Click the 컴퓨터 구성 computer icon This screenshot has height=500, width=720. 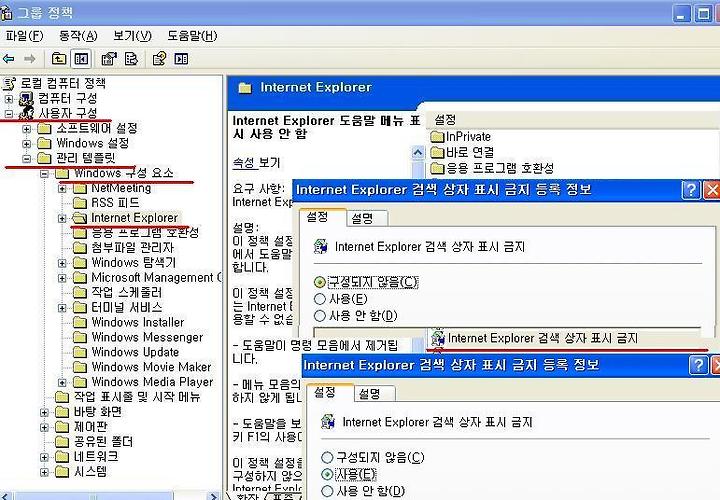point(26,98)
